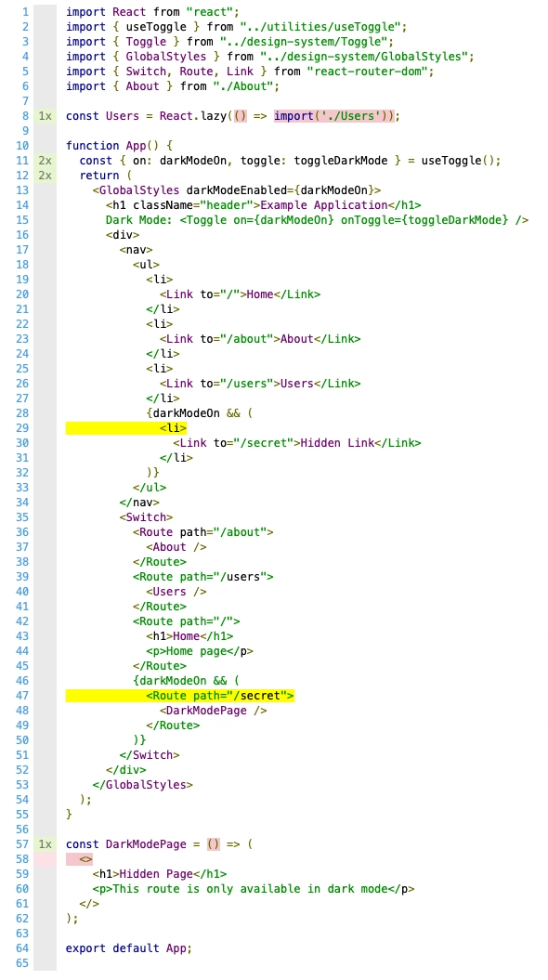Screen dimensions: 548x980
Task: Click the closing </> fragment on line 61
Action: tap(89, 904)
